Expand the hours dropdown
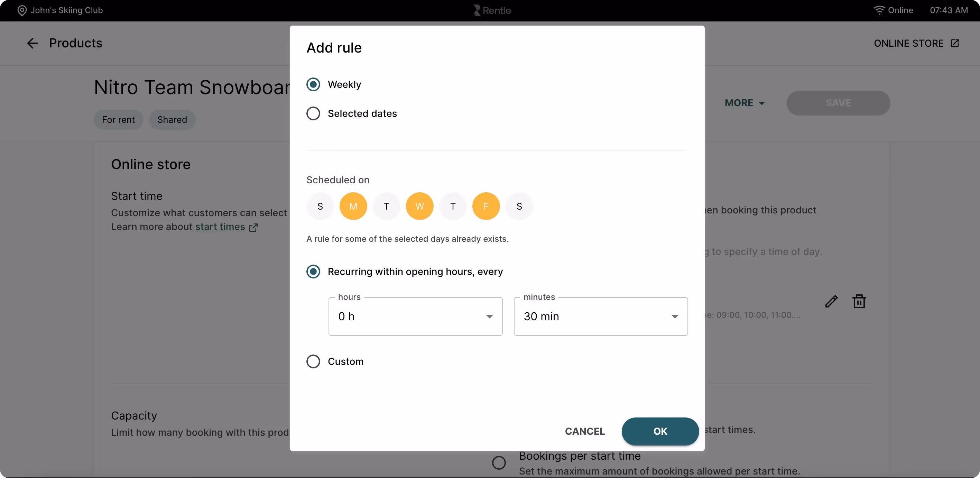 pos(415,316)
